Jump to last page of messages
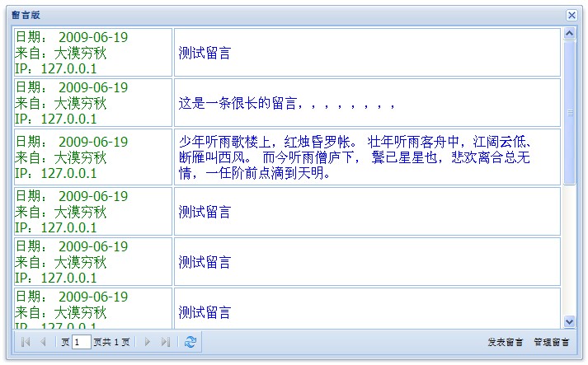This screenshot has height=365, width=588. [166, 342]
